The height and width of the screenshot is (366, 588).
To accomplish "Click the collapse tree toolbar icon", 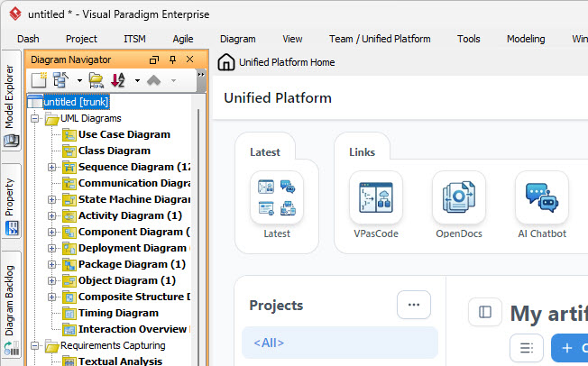I will coord(60,80).
